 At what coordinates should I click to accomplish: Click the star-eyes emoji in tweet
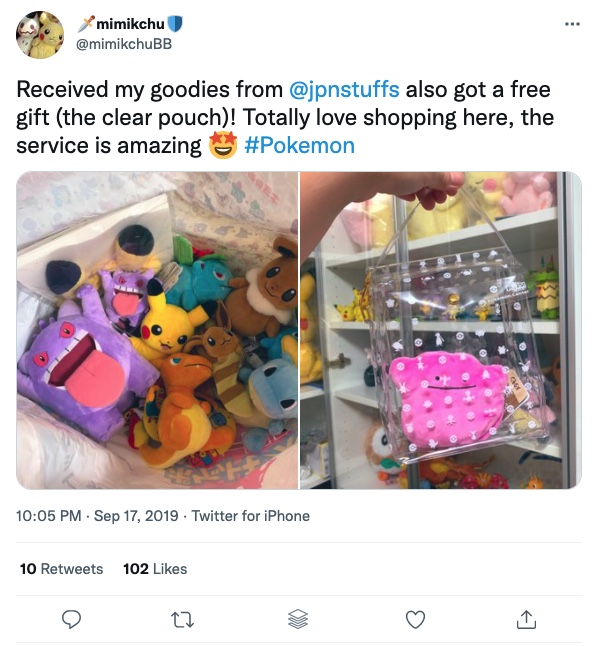coord(223,145)
